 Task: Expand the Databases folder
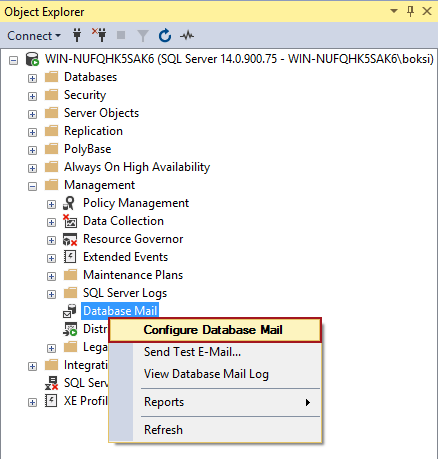click(x=32, y=78)
